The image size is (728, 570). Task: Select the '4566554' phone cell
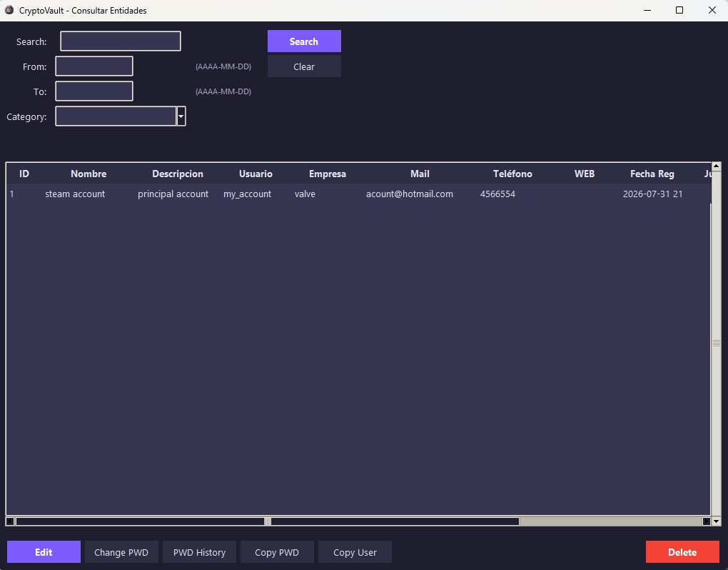tap(497, 194)
